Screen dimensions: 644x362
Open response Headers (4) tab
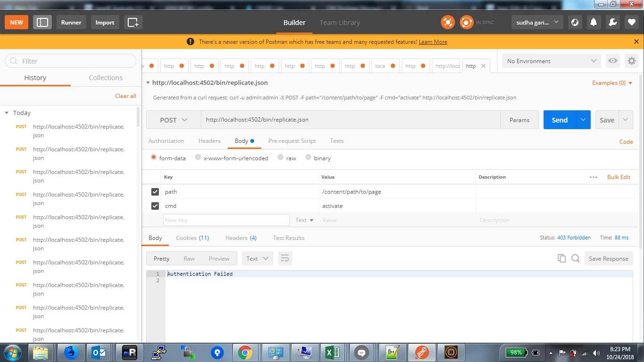click(241, 238)
